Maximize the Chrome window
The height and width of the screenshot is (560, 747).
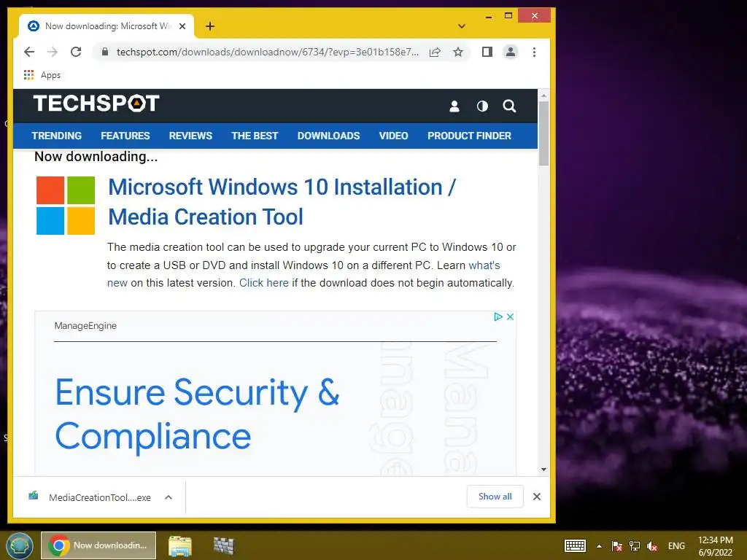(x=508, y=16)
